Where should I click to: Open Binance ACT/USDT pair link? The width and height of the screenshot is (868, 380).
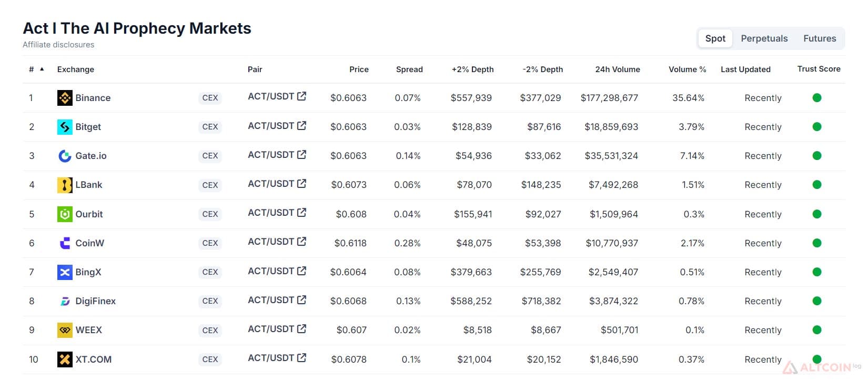pos(271,96)
